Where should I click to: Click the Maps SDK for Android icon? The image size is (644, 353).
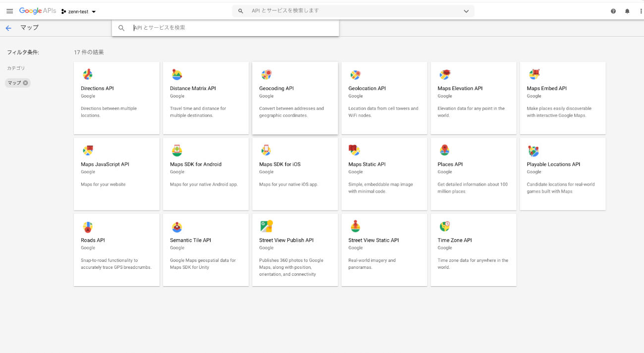pos(177,151)
